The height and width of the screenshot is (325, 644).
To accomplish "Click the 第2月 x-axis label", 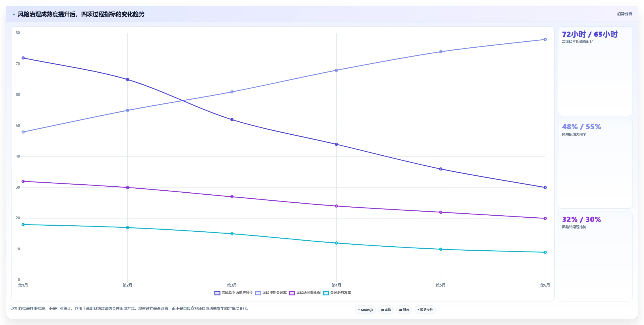I will tap(128, 285).
